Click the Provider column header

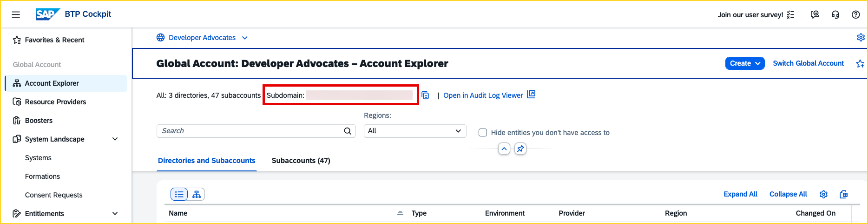click(572, 213)
